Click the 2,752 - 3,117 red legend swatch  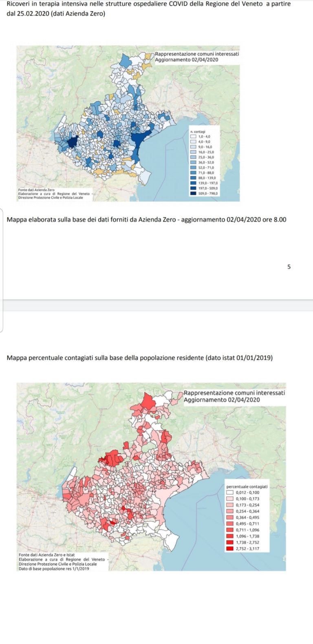230,549
